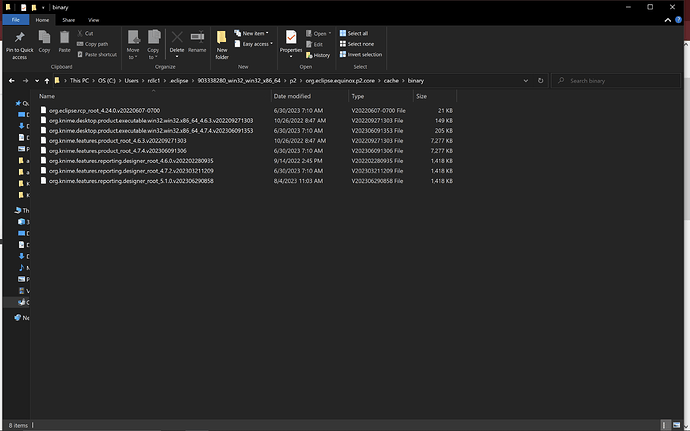The width and height of the screenshot is (690, 431).
Task: Open Explorer help question-mark icon
Action: tap(678, 20)
